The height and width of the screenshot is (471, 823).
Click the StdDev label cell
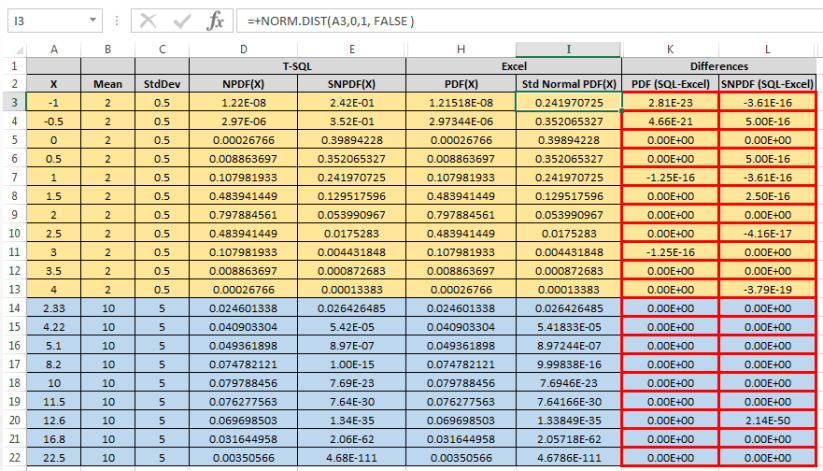pyautogui.click(x=162, y=84)
